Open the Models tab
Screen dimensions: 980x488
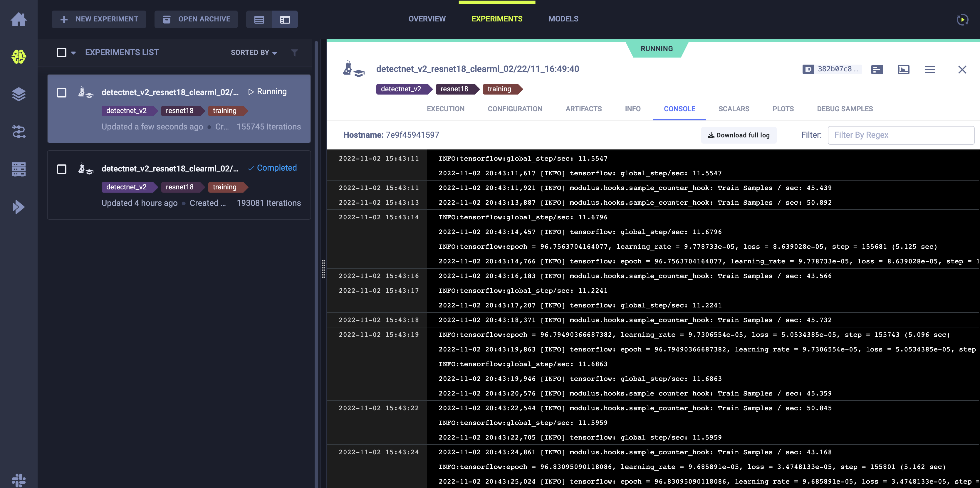[x=563, y=18]
